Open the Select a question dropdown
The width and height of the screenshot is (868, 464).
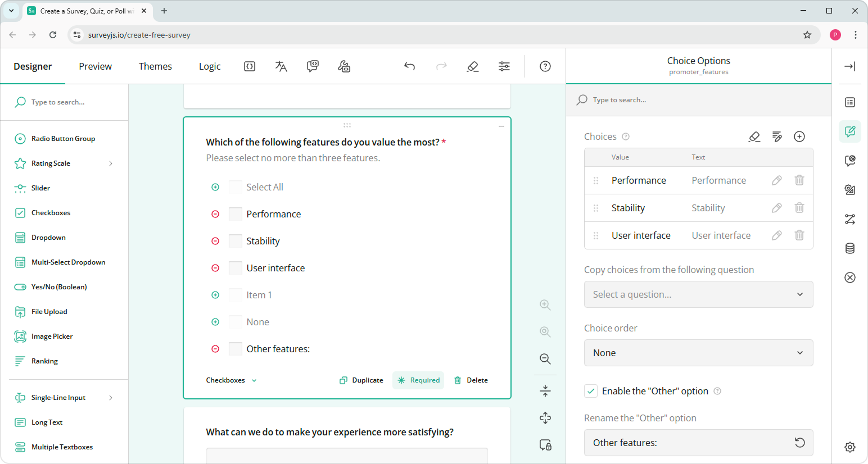pyautogui.click(x=698, y=294)
